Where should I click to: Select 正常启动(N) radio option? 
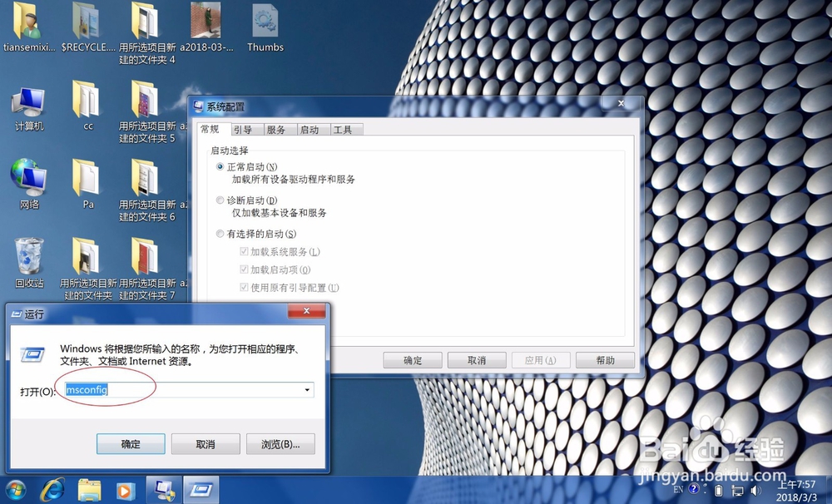click(x=220, y=166)
